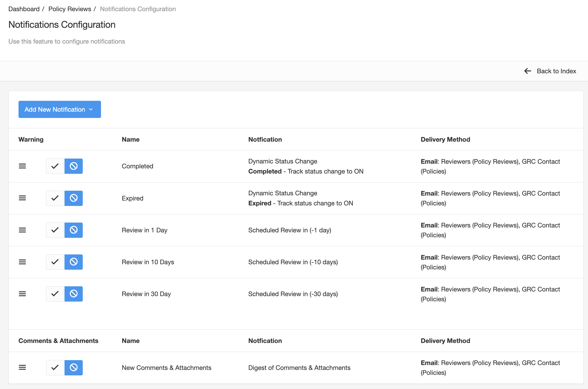Click the reorder handle next to Expired
Viewport: 588px width, 389px height.
[22, 198]
